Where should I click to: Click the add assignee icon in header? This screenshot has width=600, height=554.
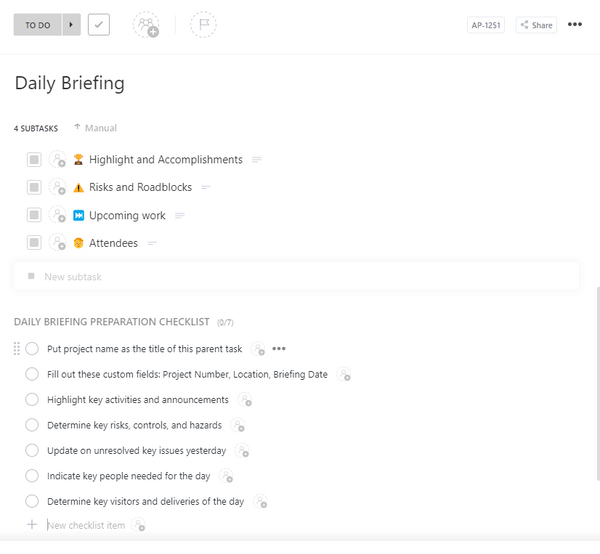pos(146,25)
